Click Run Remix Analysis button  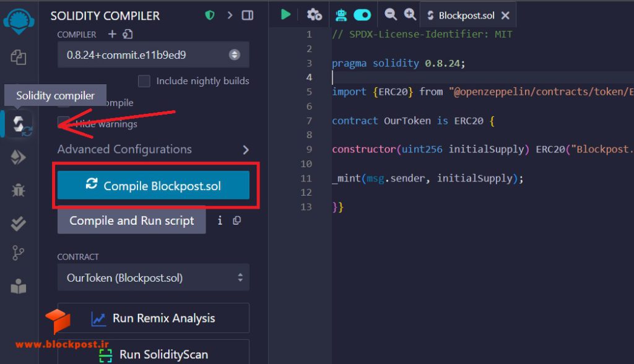[154, 318]
